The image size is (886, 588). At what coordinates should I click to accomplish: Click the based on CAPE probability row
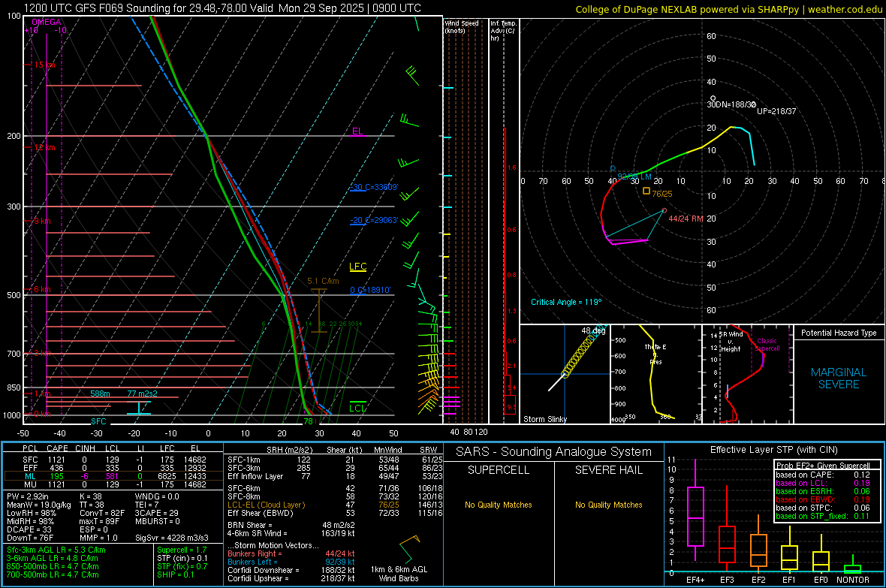823,475
